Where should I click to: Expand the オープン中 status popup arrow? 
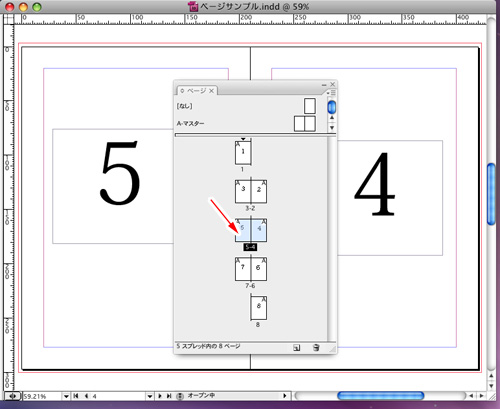[285, 396]
